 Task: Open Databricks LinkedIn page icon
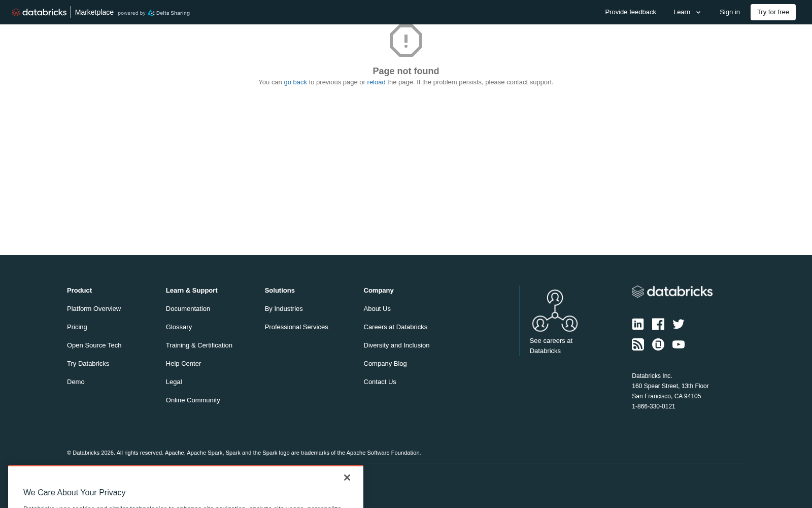coord(638,324)
